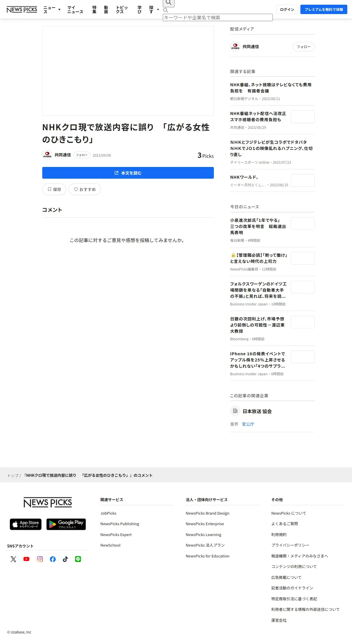Viewport: 352px width, 644px height.
Task: Open 【管理職必読】「黙って働け」 article
Action: (x=259, y=258)
